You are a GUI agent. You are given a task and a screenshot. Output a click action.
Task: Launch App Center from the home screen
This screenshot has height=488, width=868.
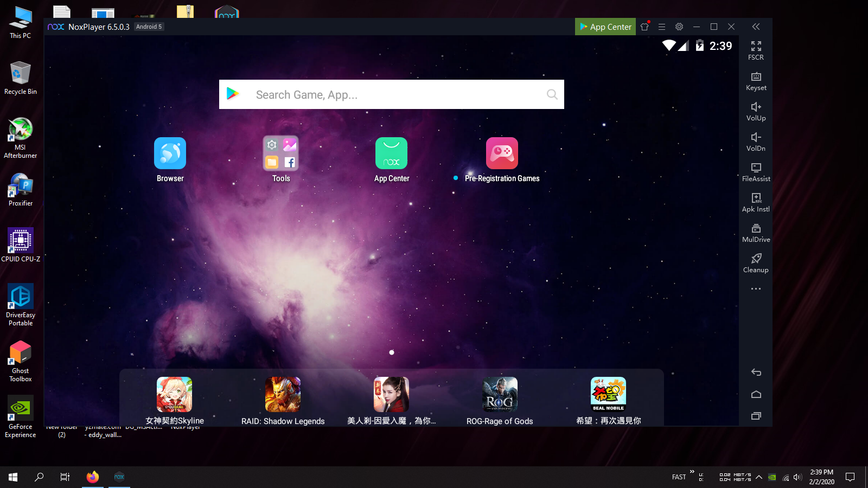coord(392,160)
